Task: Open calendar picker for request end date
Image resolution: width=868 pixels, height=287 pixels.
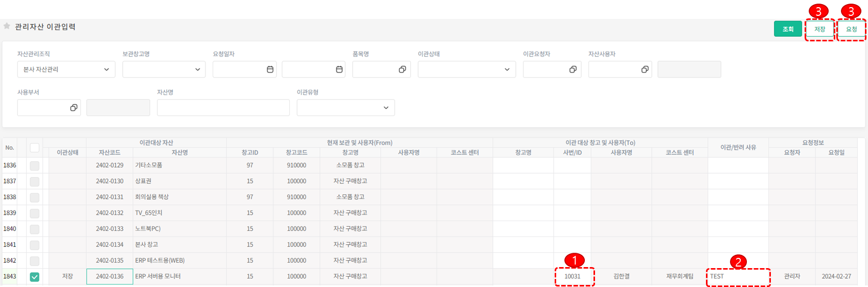Action: [x=339, y=69]
